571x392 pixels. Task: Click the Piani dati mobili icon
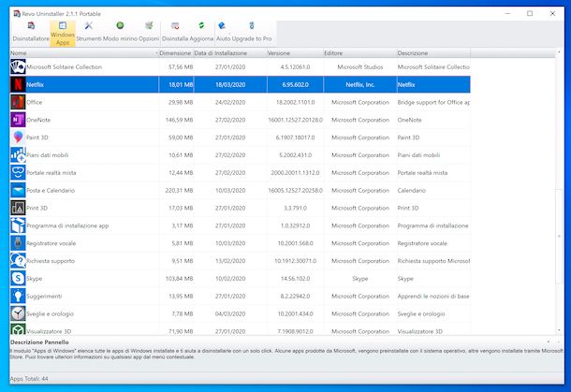tap(18, 155)
